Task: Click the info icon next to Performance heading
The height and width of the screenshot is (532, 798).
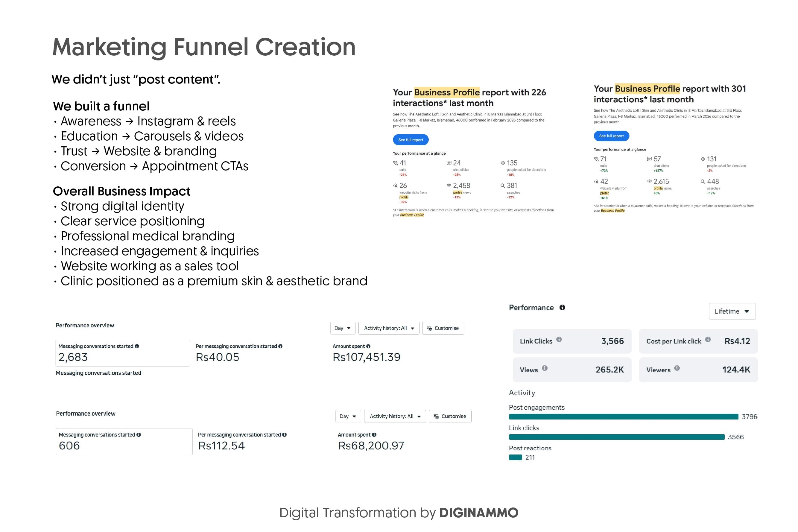Action: click(562, 307)
